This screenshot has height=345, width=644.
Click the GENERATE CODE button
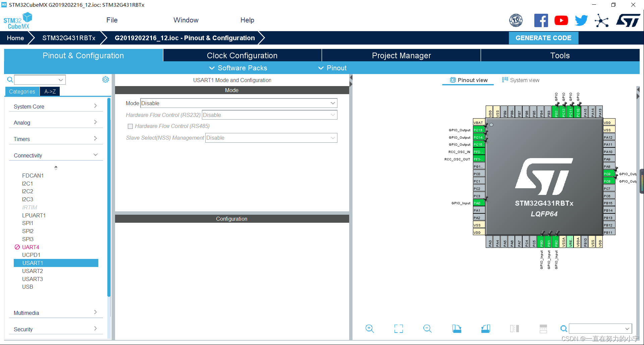pos(543,38)
